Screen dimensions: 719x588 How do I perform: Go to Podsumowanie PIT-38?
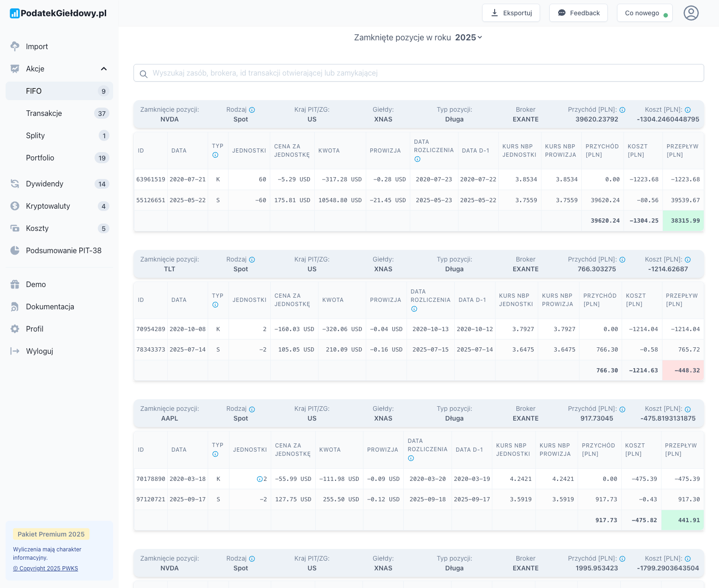[64, 250]
